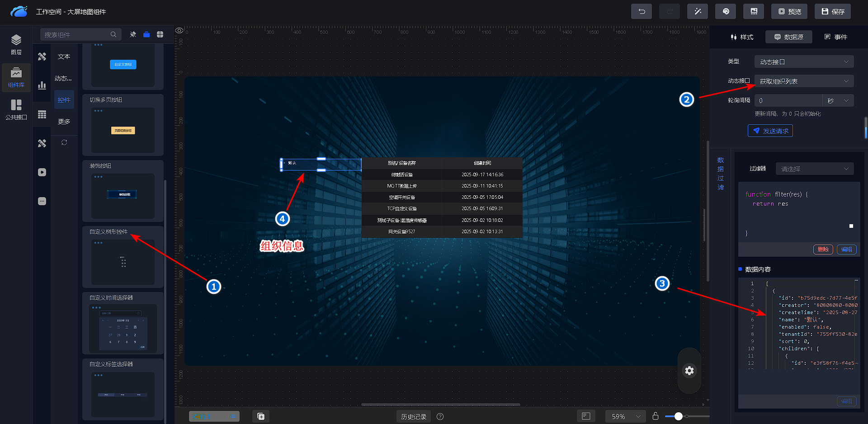Click the 发送请求 button
The width and height of the screenshot is (868, 424).
point(770,131)
